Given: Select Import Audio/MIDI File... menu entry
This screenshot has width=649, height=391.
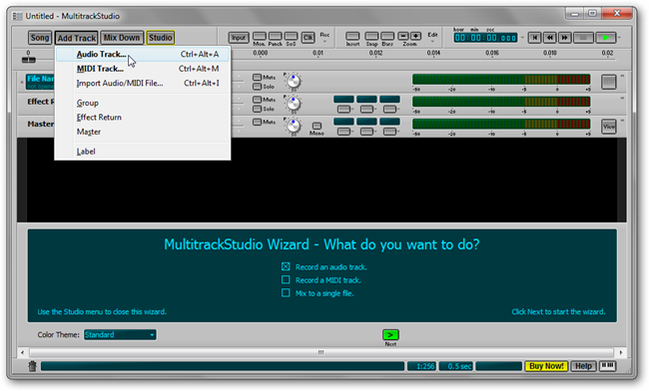Looking at the screenshot, I should click(x=143, y=83).
